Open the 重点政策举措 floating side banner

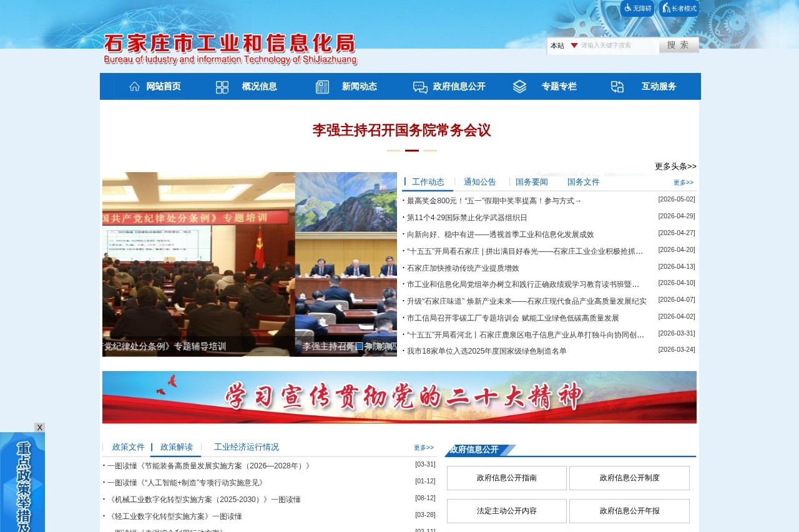point(22,482)
